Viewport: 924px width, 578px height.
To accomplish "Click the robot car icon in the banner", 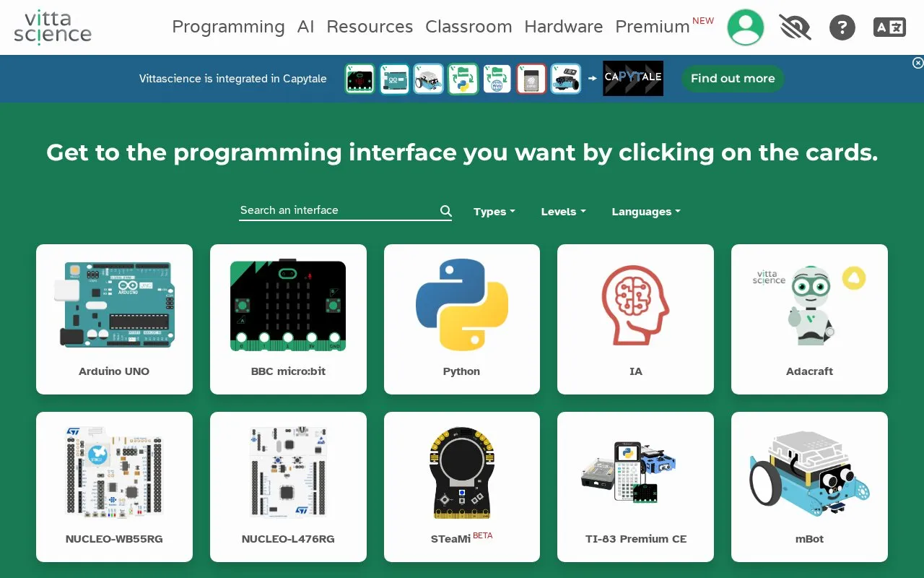I will (566, 79).
